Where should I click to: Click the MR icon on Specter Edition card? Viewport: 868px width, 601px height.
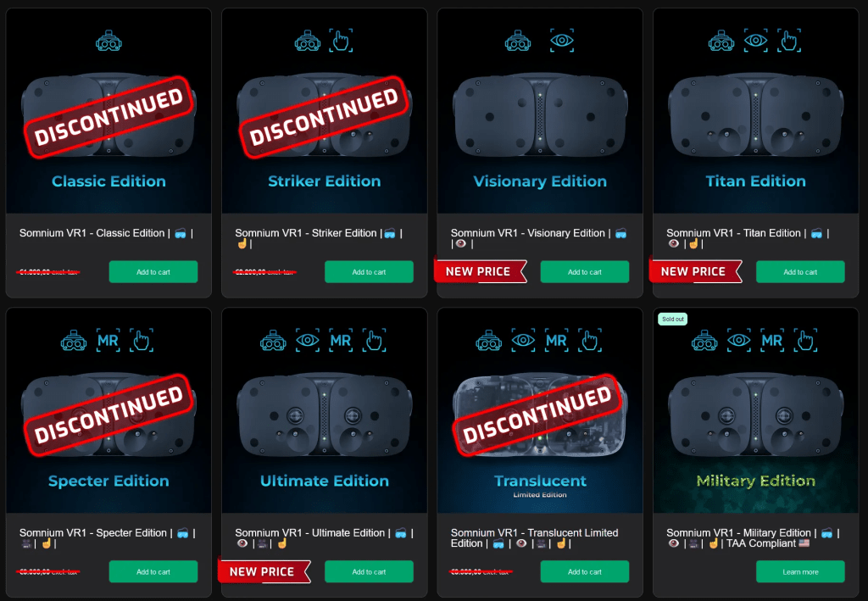tap(108, 341)
